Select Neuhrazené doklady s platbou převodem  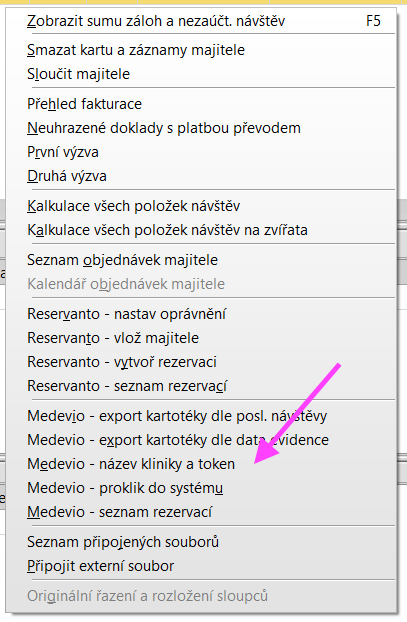click(201, 128)
